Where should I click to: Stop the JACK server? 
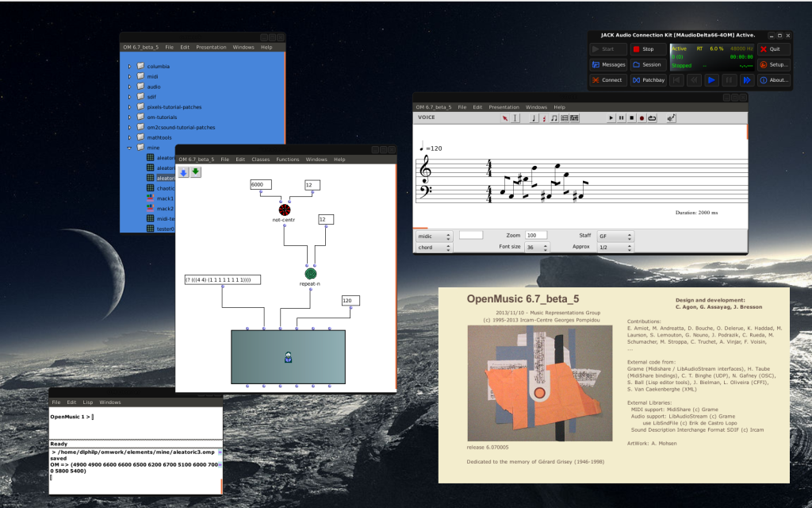[648, 49]
